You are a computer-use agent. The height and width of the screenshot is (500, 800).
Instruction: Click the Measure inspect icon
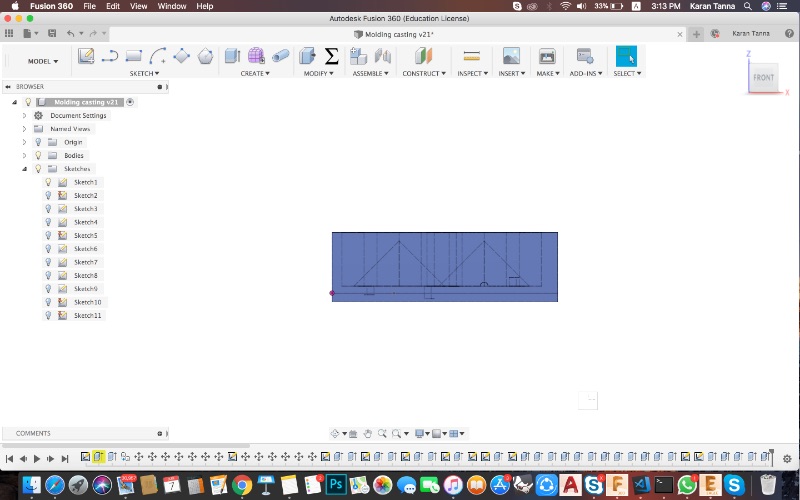[x=472, y=56]
